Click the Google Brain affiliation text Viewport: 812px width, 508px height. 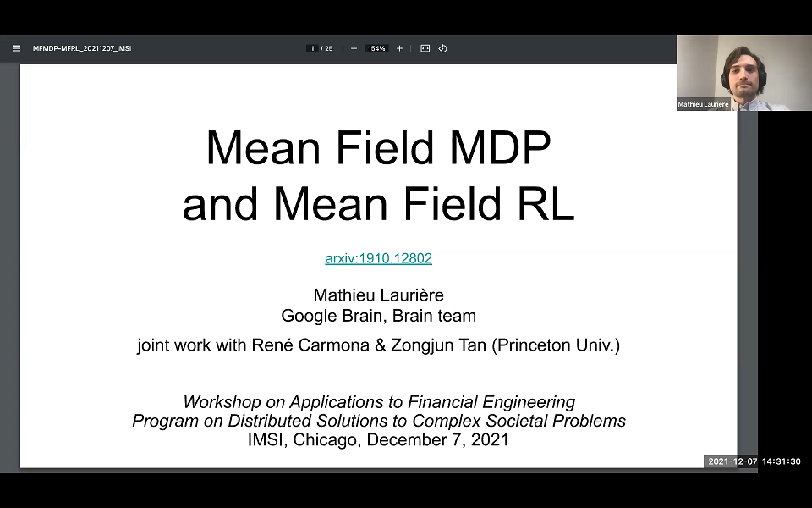(x=378, y=316)
